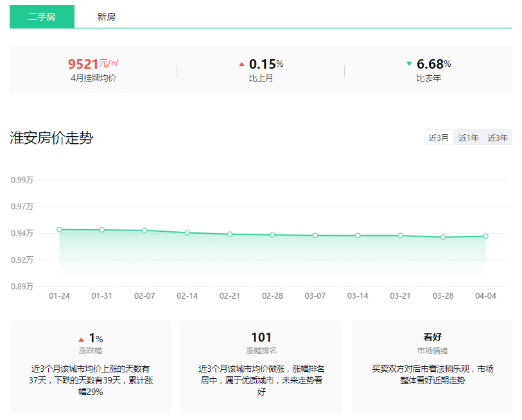Click the 03-14 data point on chart
This screenshot has height=420, width=522.
click(358, 236)
